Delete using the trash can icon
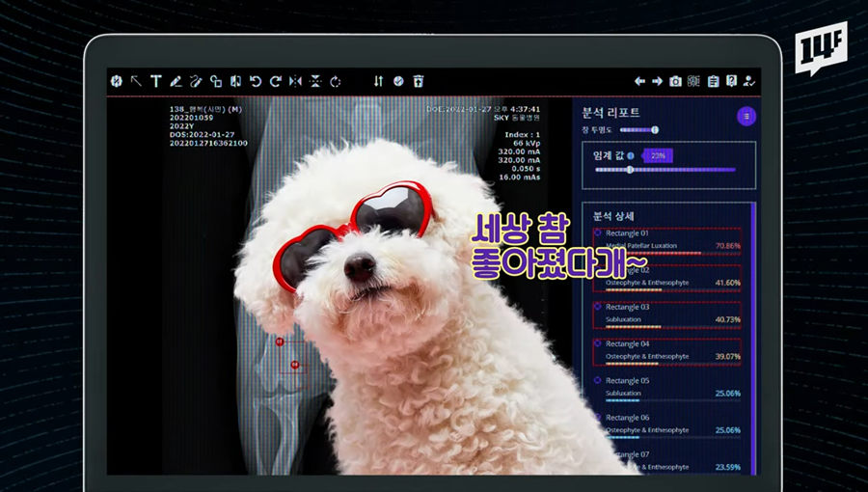This screenshot has height=492, width=868. [x=418, y=81]
